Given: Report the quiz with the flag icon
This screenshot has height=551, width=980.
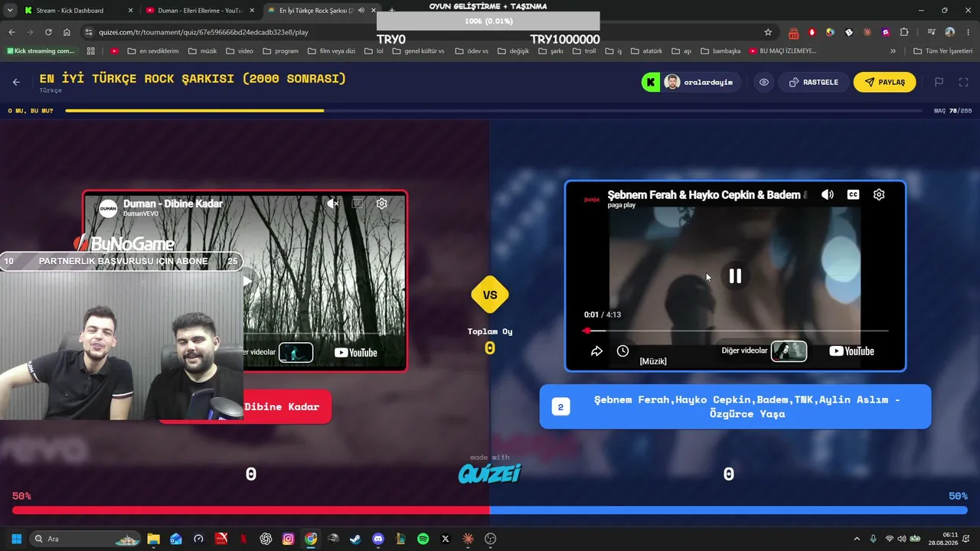Looking at the screenshot, I should pos(939,82).
